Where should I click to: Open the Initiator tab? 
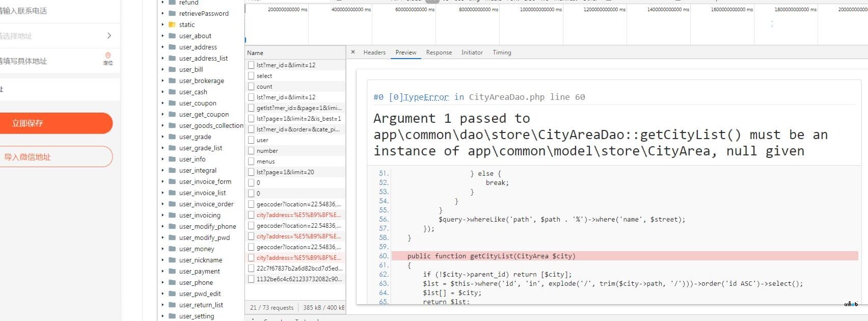(472, 52)
